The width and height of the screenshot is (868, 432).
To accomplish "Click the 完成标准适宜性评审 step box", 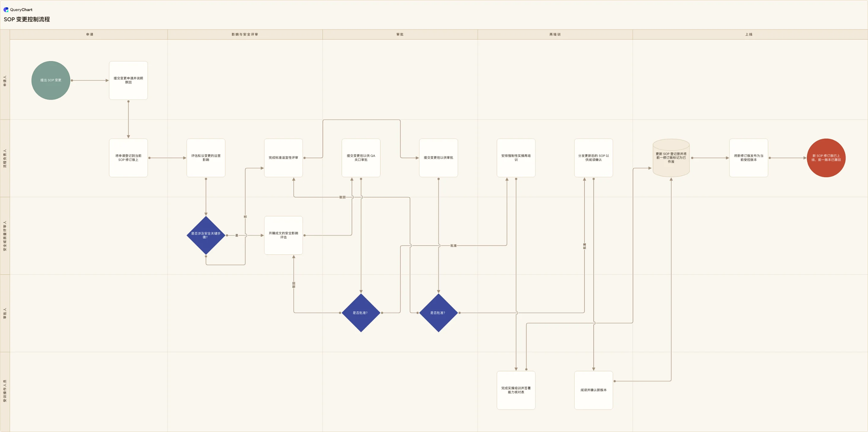I will [284, 158].
